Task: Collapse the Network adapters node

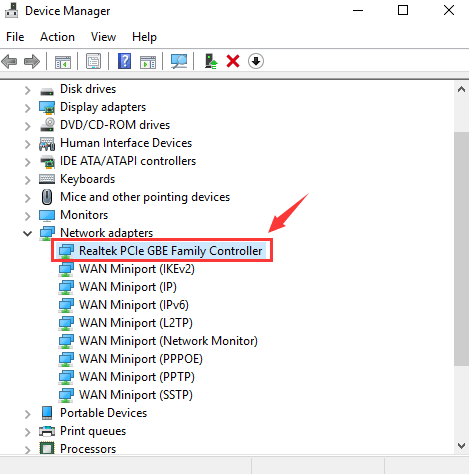Action: (28, 233)
